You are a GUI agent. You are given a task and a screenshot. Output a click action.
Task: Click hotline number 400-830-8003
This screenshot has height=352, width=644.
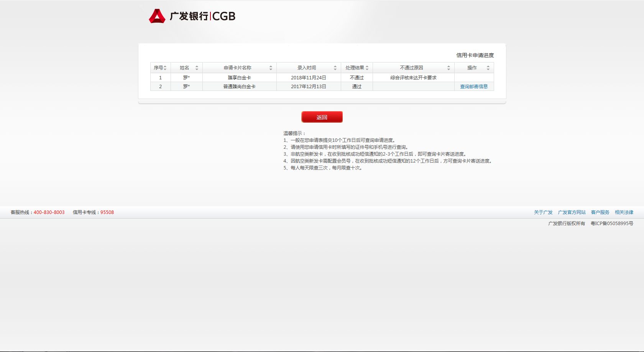pyautogui.click(x=49, y=212)
